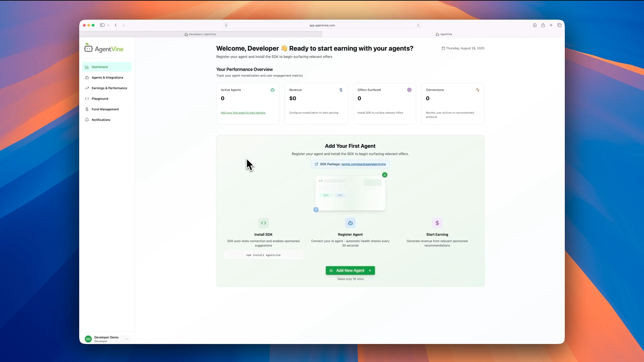Open the sidebar toggle dropdown arrow in toolbar
This screenshot has height=362, width=644.
click(109, 25)
